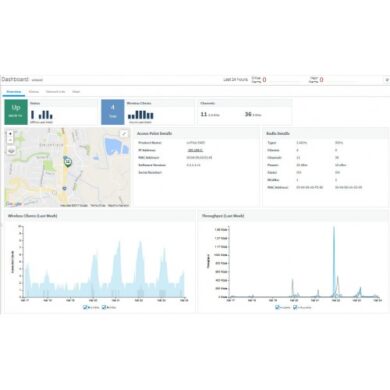Open the underlined IP Address link
390x390 pixels.
[195, 150]
